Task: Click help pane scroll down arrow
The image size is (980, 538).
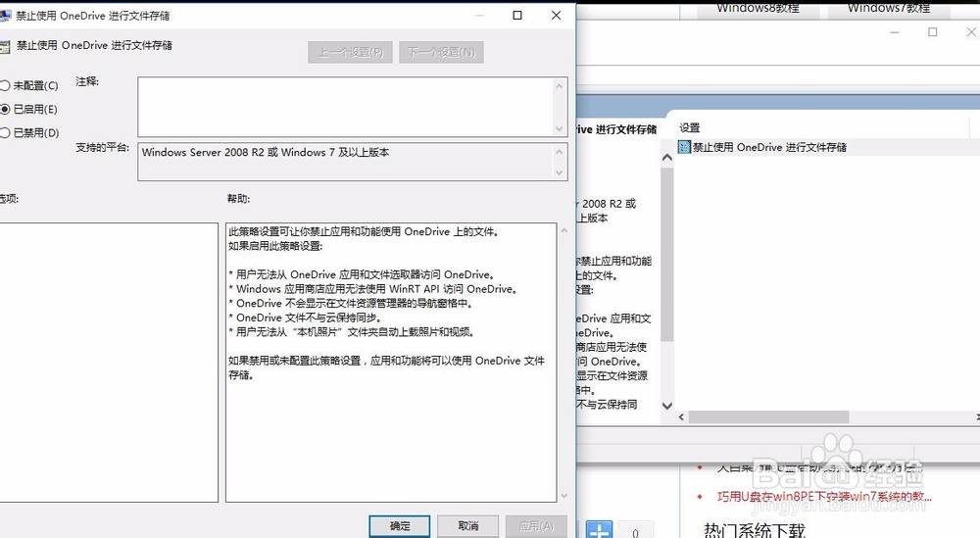Action: 563,496
